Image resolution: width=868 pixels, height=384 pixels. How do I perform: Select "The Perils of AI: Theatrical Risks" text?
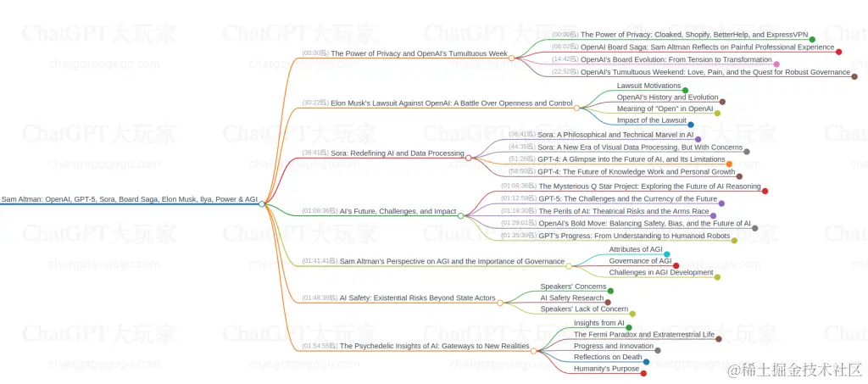click(x=624, y=211)
